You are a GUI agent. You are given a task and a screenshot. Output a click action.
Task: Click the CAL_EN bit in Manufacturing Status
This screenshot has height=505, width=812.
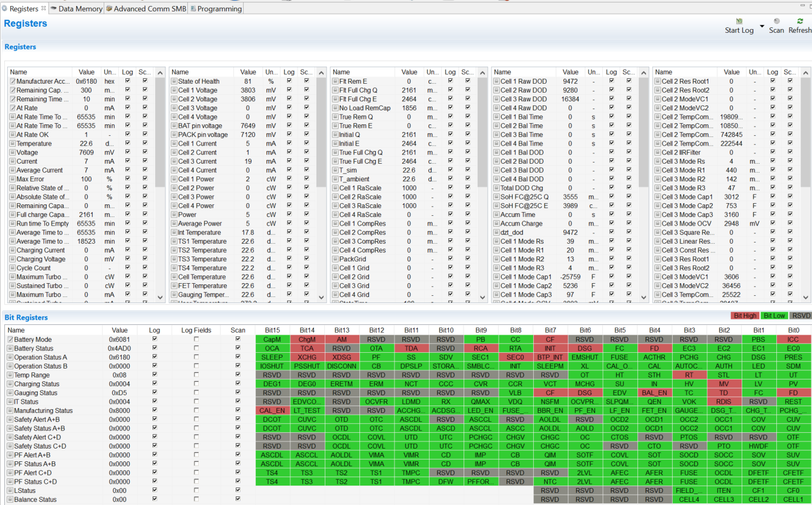(x=272, y=410)
